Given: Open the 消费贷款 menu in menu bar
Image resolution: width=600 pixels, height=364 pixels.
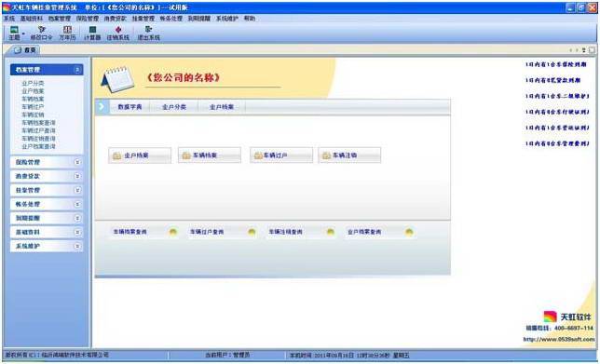Looking at the screenshot, I should tap(116, 19).
